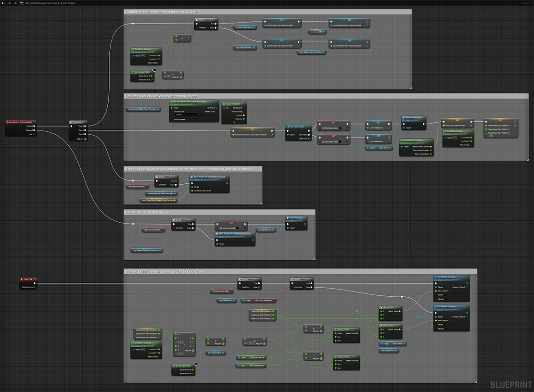Screen dimensions: 534x392
Task: Select the Top Down Controller 0 variable node
Action: point(245,27)
